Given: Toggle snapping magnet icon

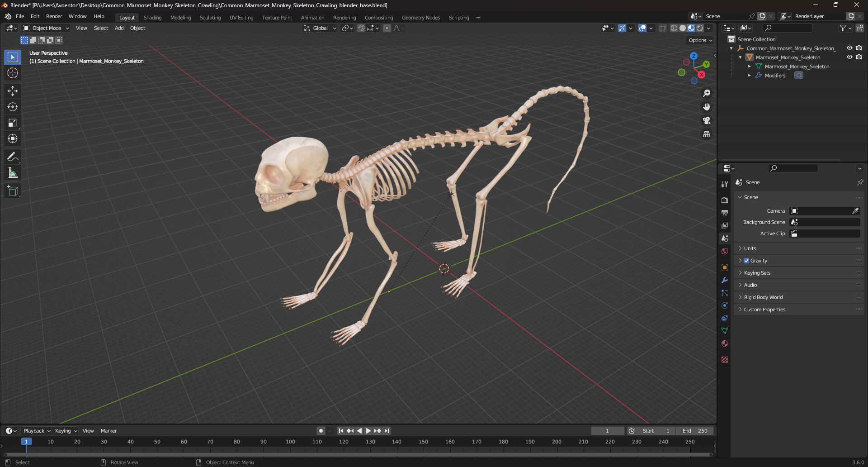Looking at the screenshot, I should pyautogui.click(x=361, y=28).
